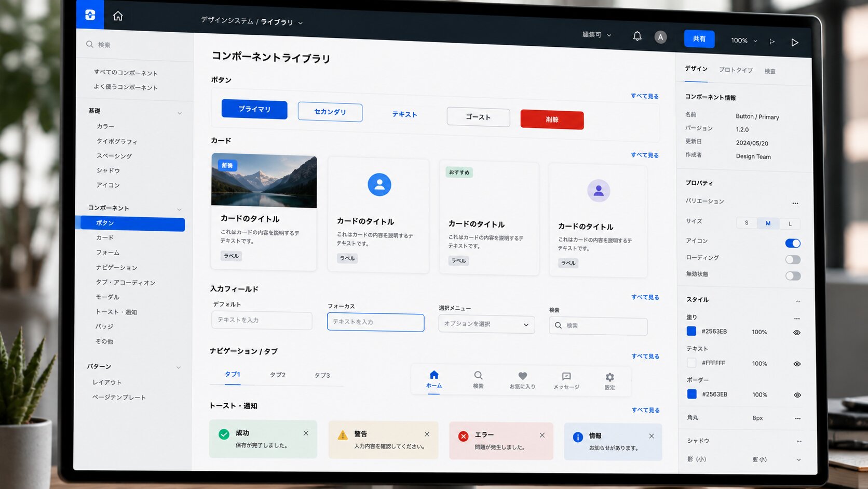Open 塗り more options
Screen dimensions: 868x489
coord(797,319)
